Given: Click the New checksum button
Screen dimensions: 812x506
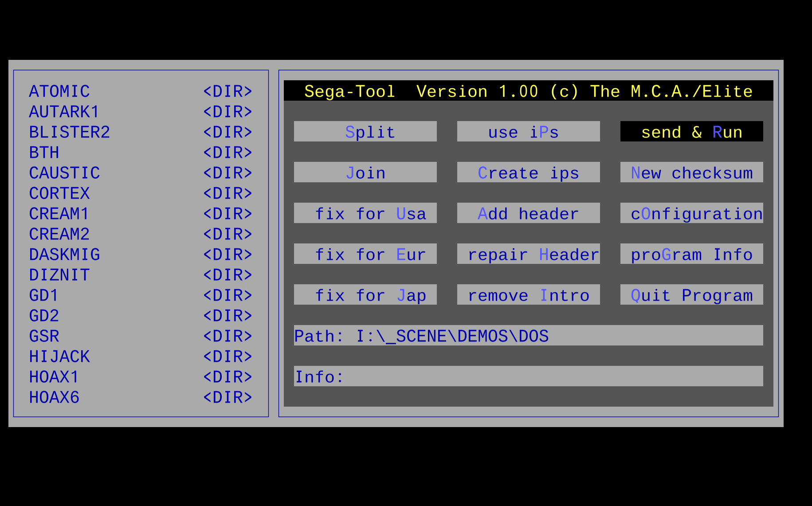Looking at the screenshot, I should pyautogui.click(x=691, y=173).
